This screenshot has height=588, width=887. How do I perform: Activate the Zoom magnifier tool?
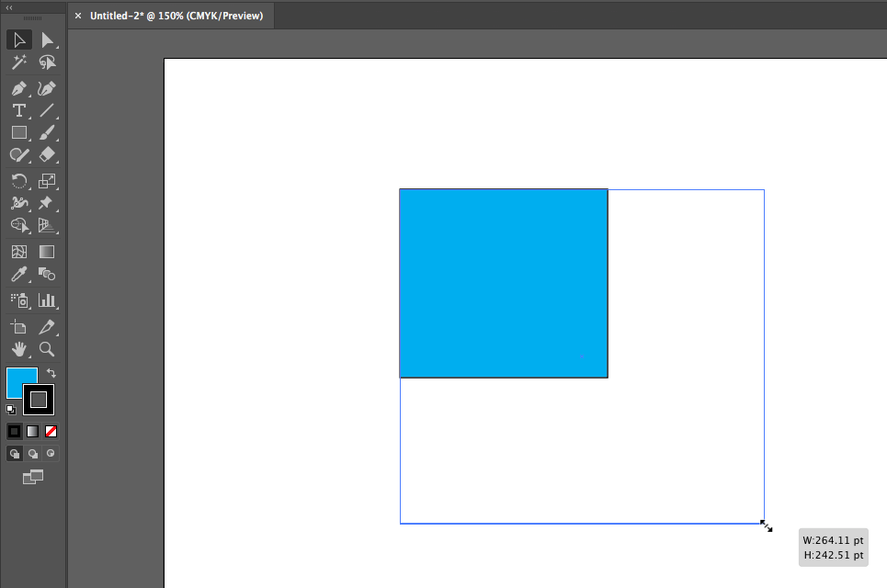coord(47,349)
